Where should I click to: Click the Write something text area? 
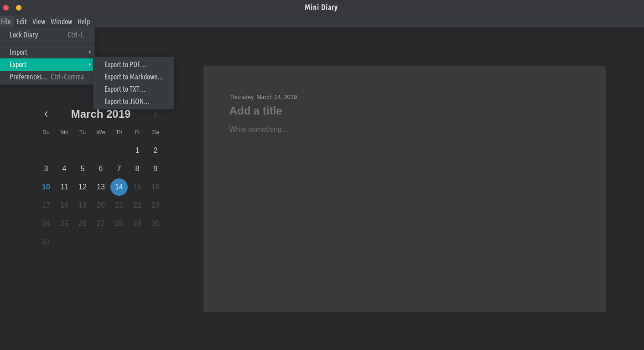(259, 130)
